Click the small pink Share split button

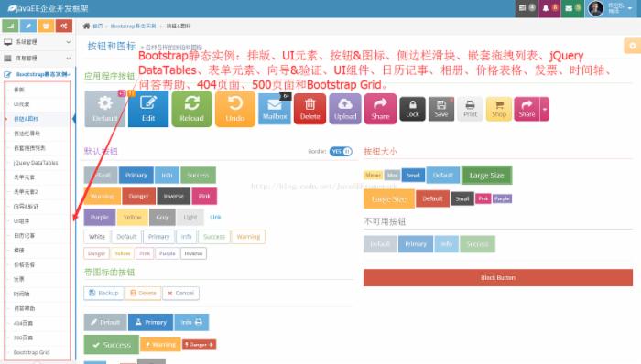click(x=527, y=109)
